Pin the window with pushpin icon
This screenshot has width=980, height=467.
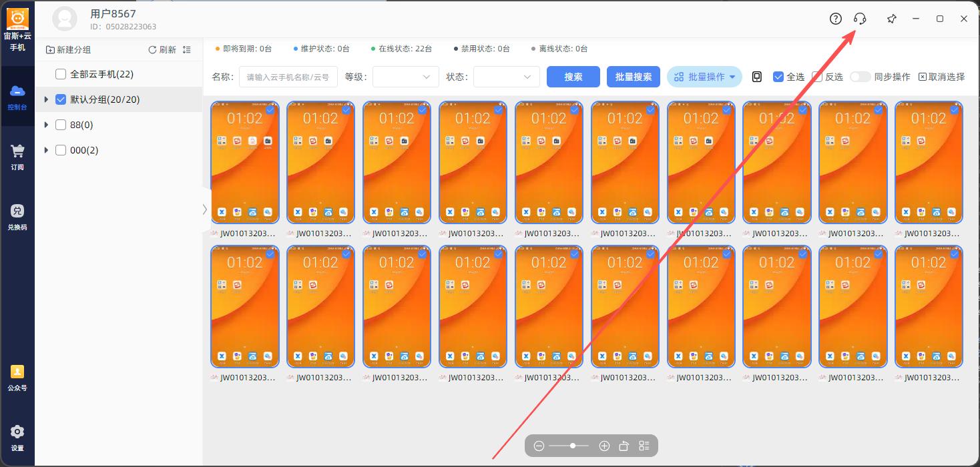click(x=892, y=19)
